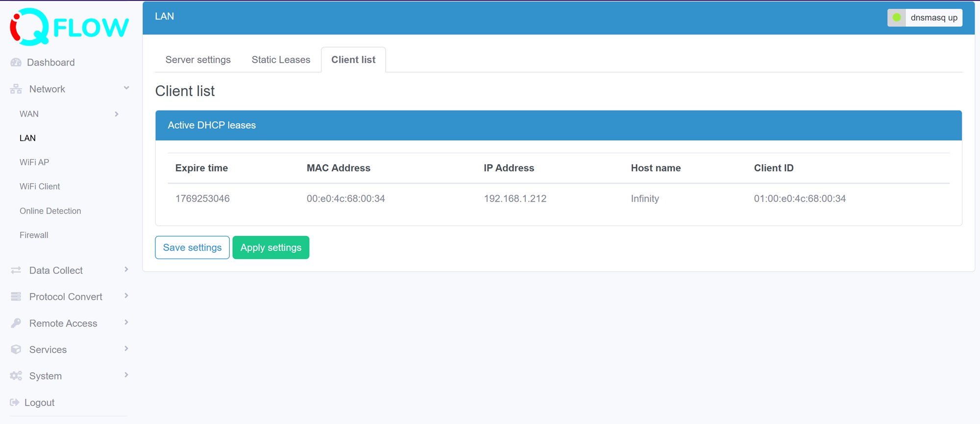The image size is (980, 424).
Task: Open the Network menu item
Action: [x=47, y=89]
